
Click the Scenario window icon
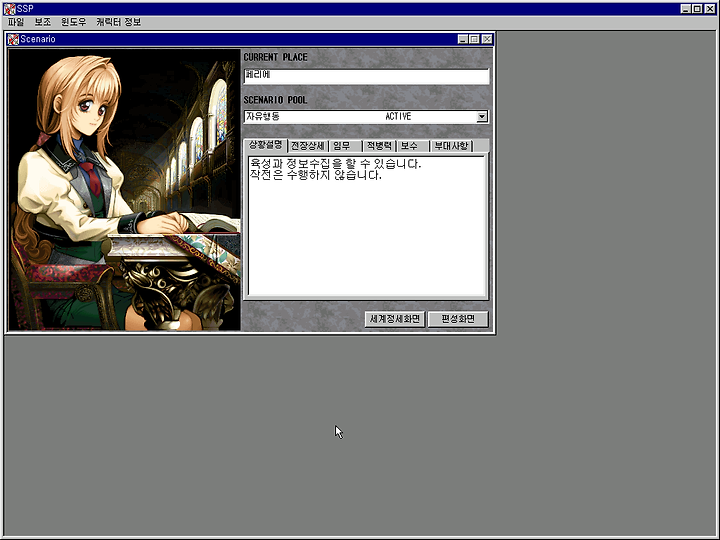(x=13, y=39)
